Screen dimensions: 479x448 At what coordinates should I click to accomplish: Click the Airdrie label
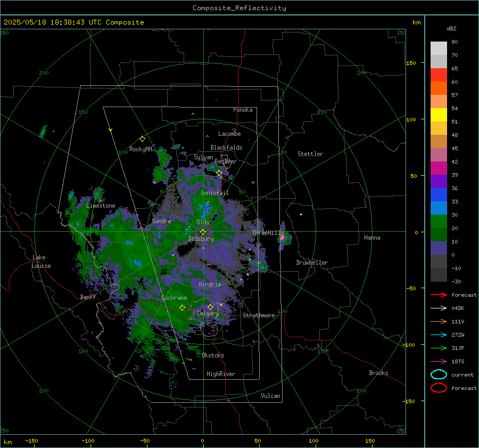(210, 284)
